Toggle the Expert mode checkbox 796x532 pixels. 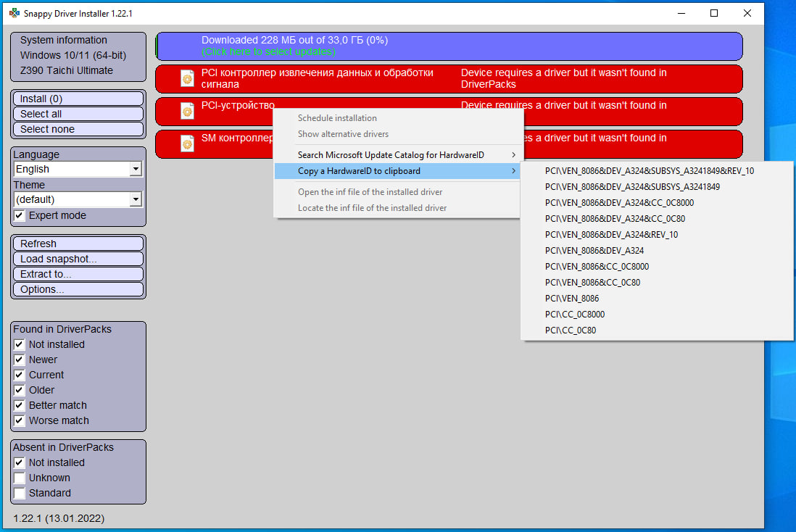point(20,215)
